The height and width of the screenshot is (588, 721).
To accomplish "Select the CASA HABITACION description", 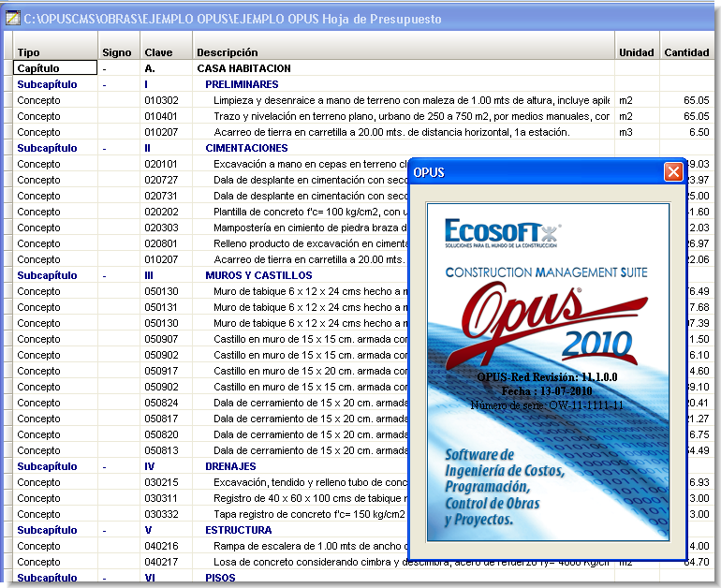I will click(x=243, y=68).
